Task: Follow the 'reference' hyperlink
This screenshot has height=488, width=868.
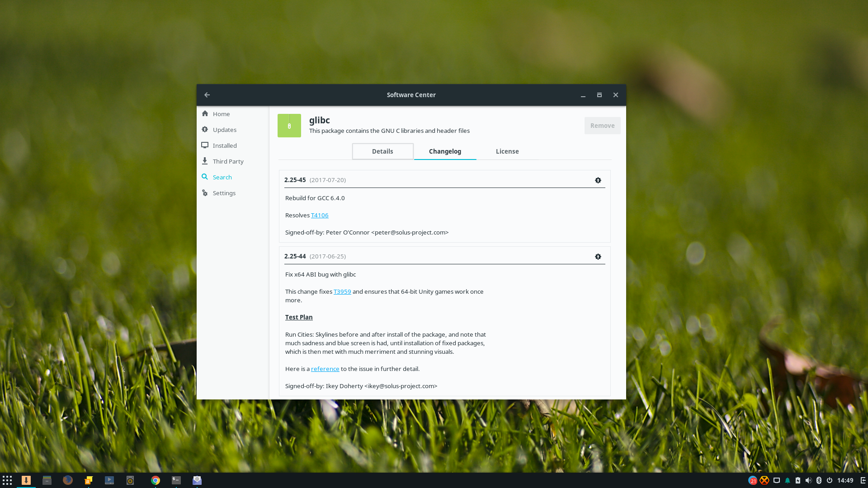Action: 325,369
